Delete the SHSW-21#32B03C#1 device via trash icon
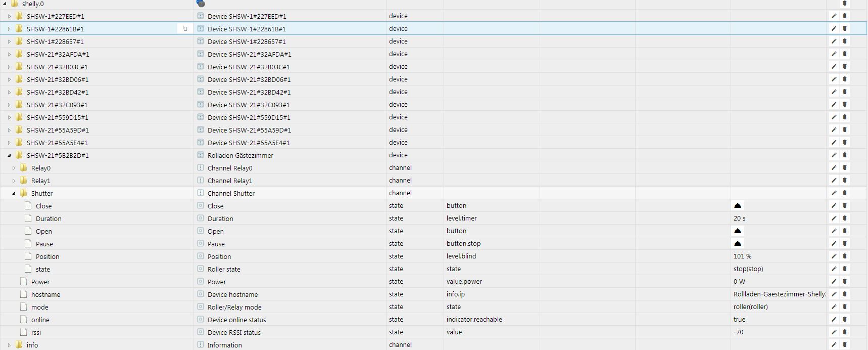868x350 pixels. pyautogui.click(x=844, y=67)
